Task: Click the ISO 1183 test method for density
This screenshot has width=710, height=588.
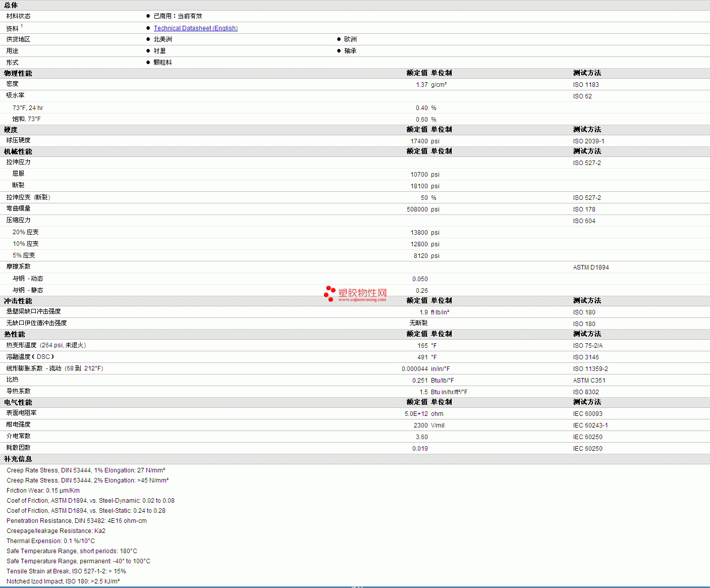Action: (x=586, y=85)
